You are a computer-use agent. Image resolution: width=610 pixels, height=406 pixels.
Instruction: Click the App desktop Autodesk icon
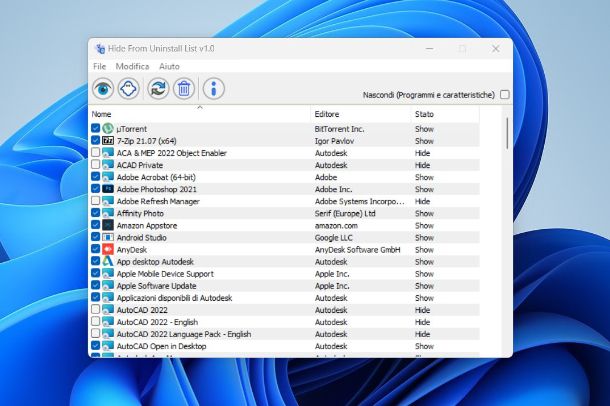coord(108,261)
